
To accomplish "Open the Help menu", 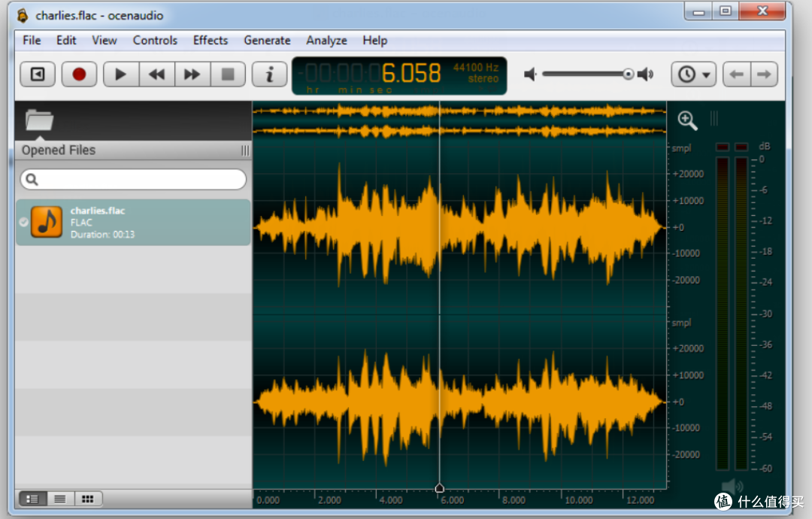I will [x=375, y=41].
